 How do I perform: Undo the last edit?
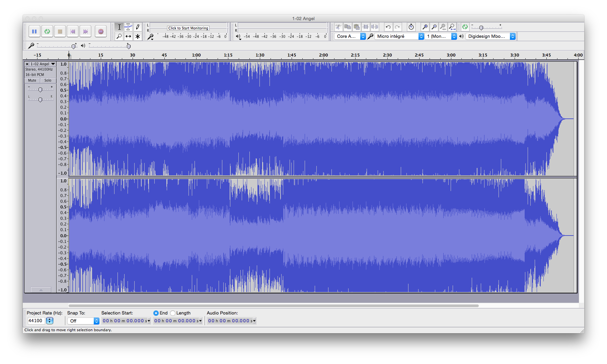click(x=388, y=27)
